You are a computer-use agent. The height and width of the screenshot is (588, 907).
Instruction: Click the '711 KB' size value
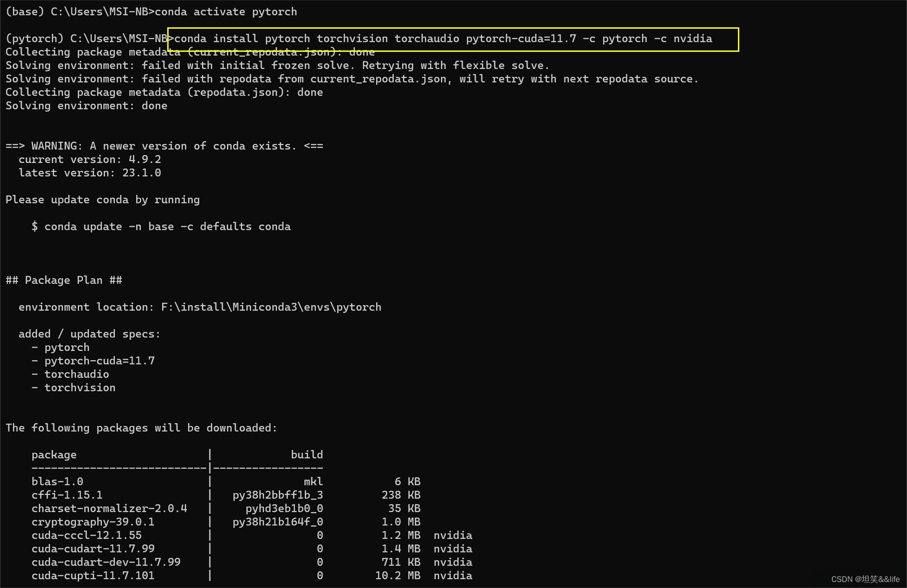tap(401, 562)
